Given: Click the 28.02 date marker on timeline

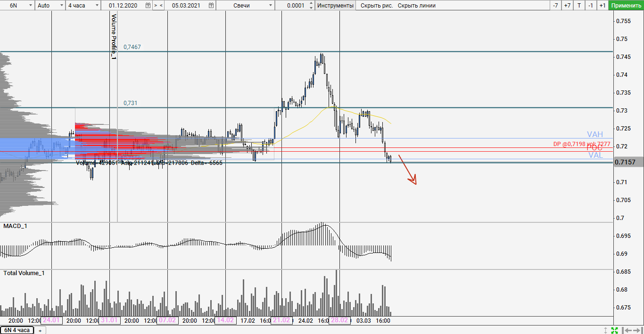Looking at the screenshot, I should (x=339, y=320).
